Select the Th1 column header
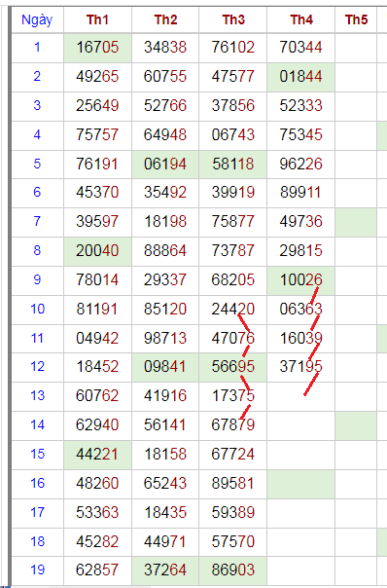 pyautogui.click(x=97, y=19)
